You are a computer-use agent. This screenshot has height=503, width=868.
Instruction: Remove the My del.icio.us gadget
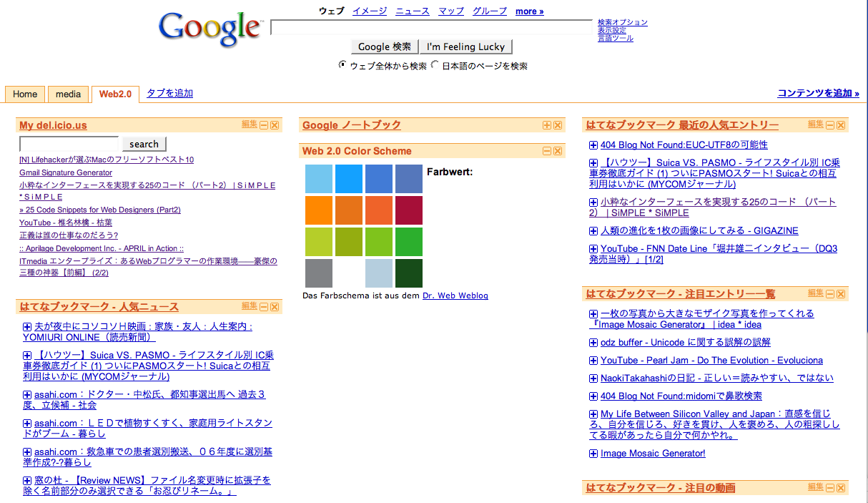[x=275, y=125]
